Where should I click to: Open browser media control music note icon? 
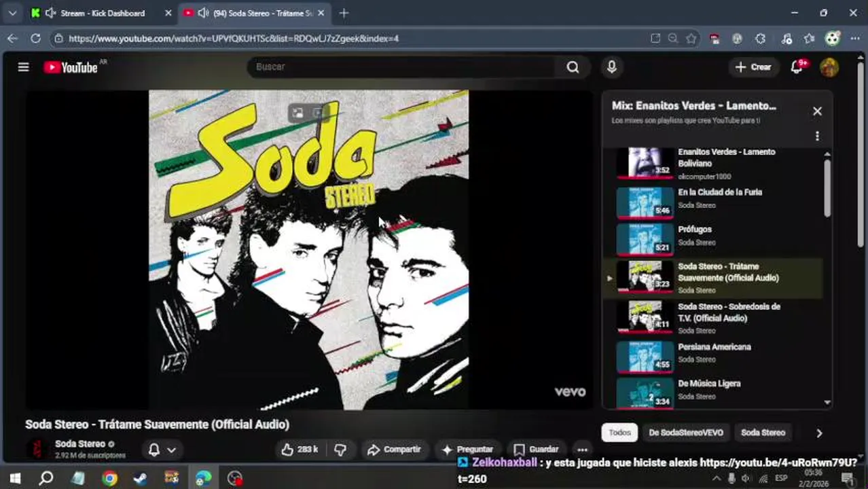(786, 39)
